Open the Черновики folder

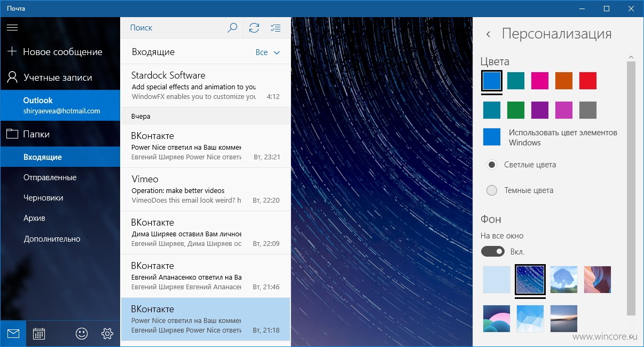click(60, 198)
